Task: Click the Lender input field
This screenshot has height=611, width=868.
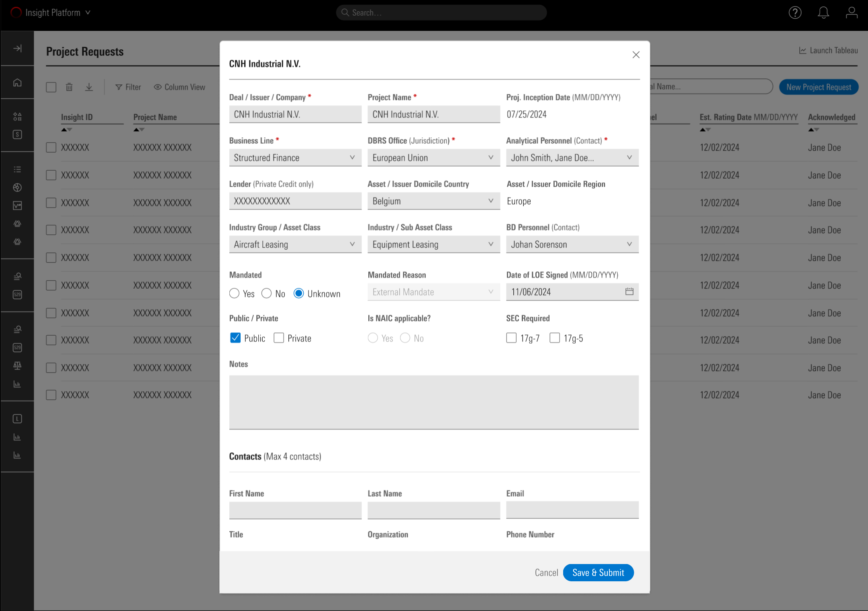Action: tap(295, 201)
